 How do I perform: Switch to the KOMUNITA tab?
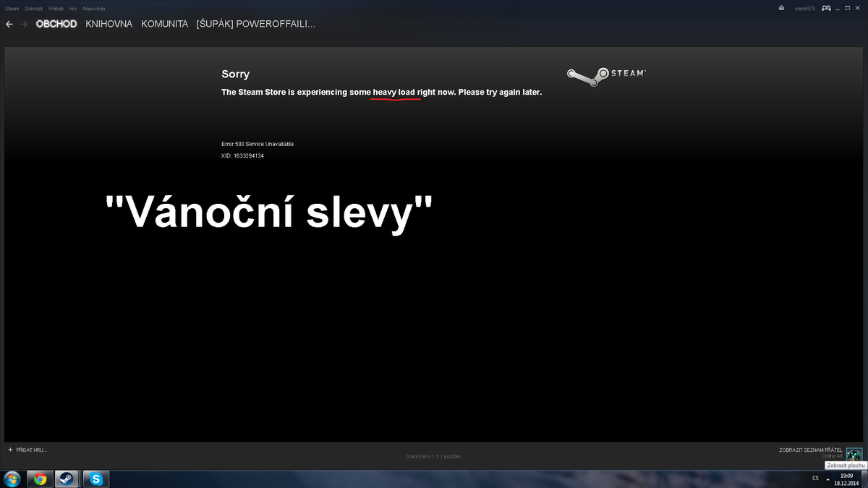(164, 24)
